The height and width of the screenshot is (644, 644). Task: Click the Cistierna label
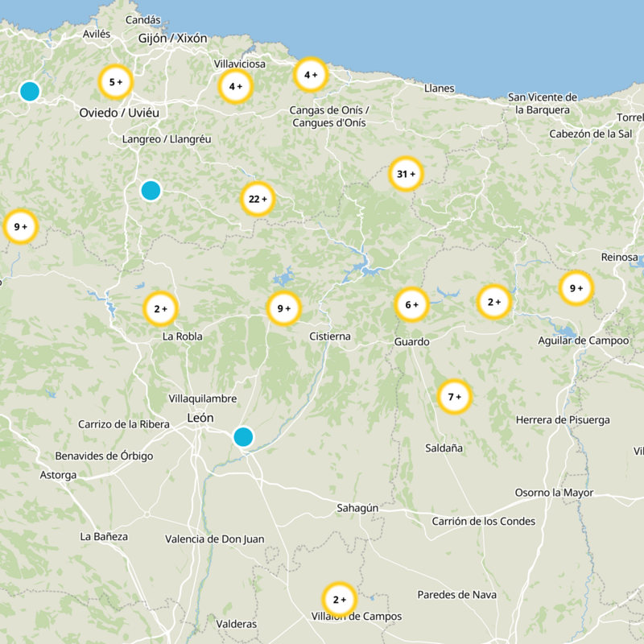[330, 336]
